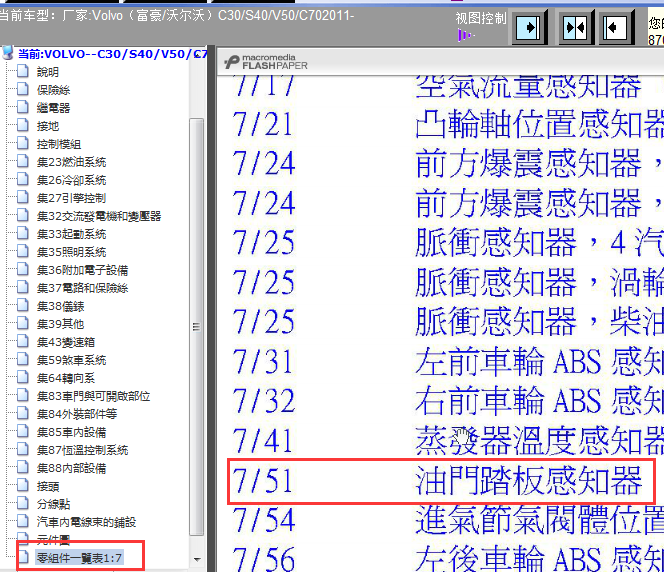Click the page icon beside 集23燃油系統
664x572 pixels.
pos(23,161)
